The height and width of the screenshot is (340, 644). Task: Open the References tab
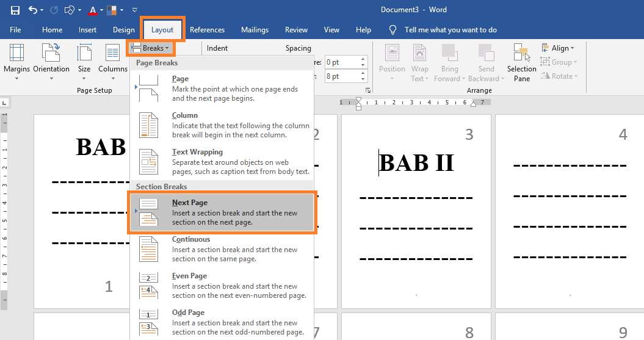coord(207,29)
